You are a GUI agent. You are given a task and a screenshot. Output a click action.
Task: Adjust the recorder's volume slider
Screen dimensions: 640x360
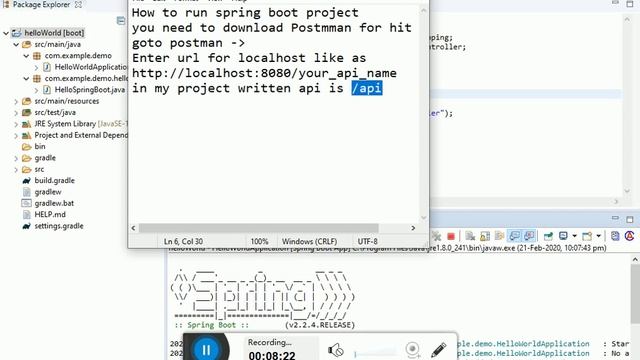point(376,353)
